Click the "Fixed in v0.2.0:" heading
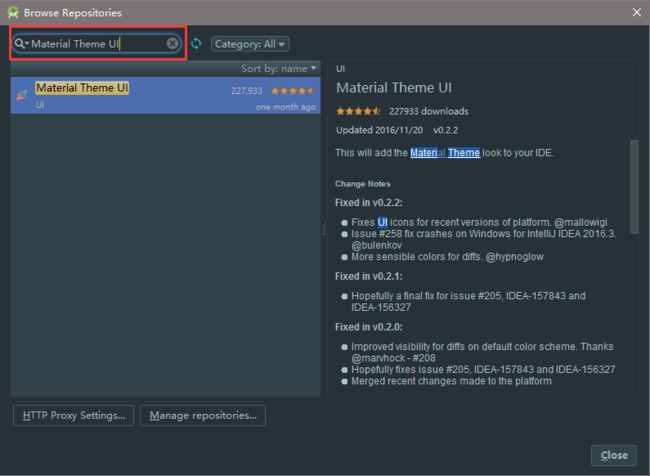This screenshot has height=476, width=650. [x=369, y=327]
